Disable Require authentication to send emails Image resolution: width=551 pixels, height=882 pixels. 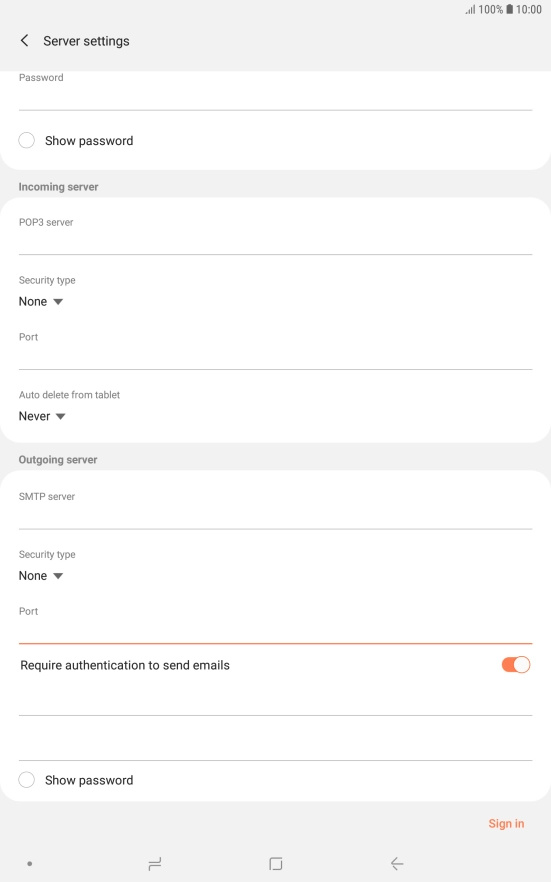click(x=516, y=665)
